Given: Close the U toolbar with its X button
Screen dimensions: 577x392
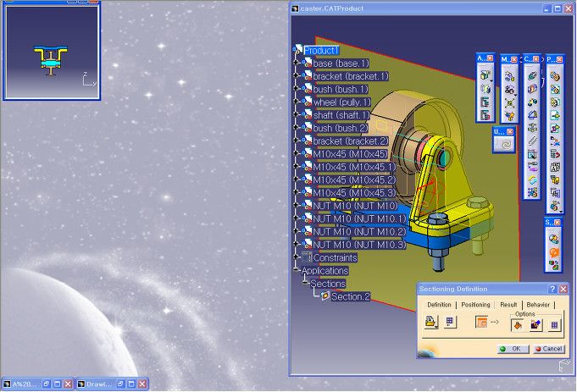Looking at the screenshot, I should 510,131.
